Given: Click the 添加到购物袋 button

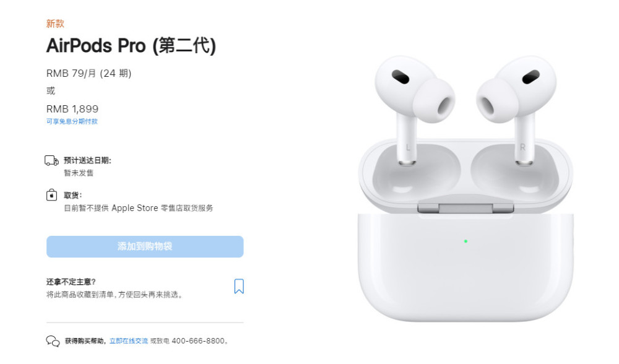Looking at the screenshot, I should (145, 246).
